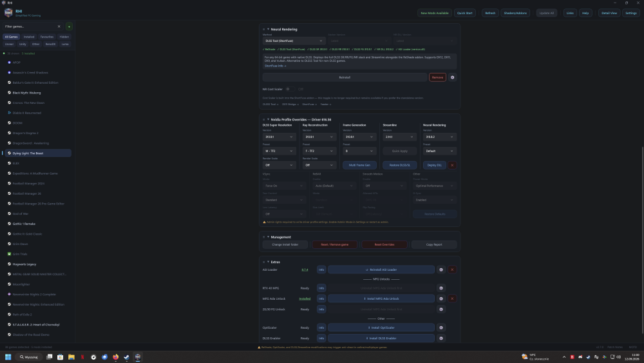Image resolution: width=644 pixels, height=363 pixels.
Task: Open Frame Generation version dropdown
Action: (x=359, y=137)
